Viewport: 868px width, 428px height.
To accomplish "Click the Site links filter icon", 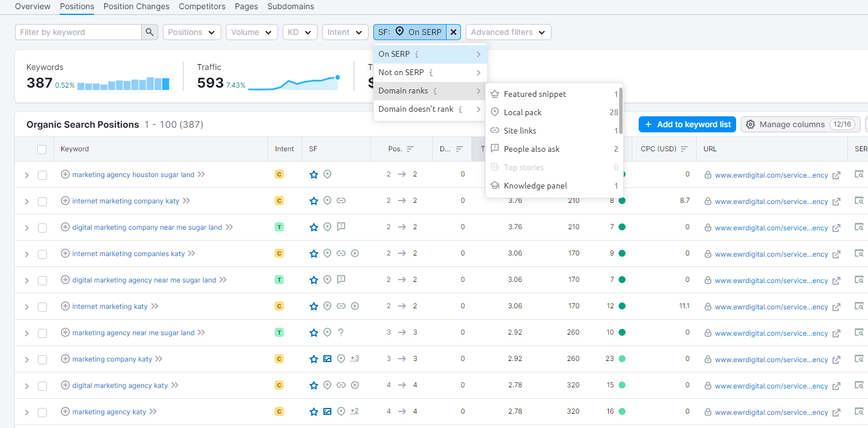I will pos(494,130).
